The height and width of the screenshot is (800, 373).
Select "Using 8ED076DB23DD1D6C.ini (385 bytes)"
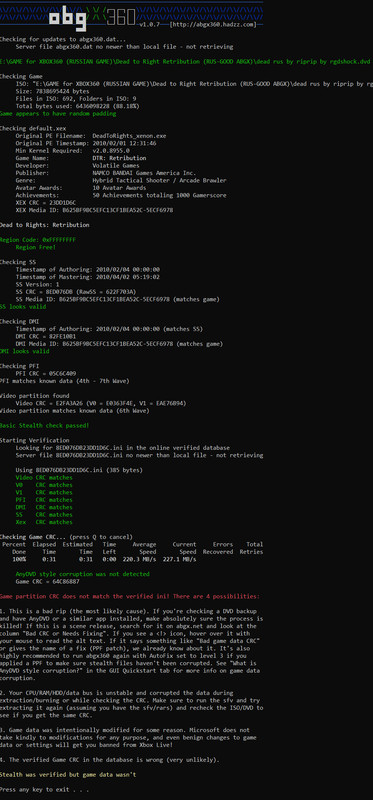point(79,470)
